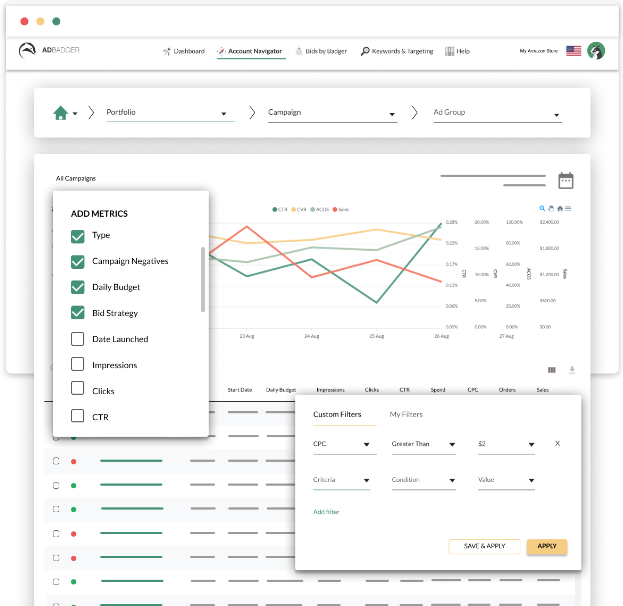
Task: Click the Add Metrics panel scrollbar
Action: (203, 280)
